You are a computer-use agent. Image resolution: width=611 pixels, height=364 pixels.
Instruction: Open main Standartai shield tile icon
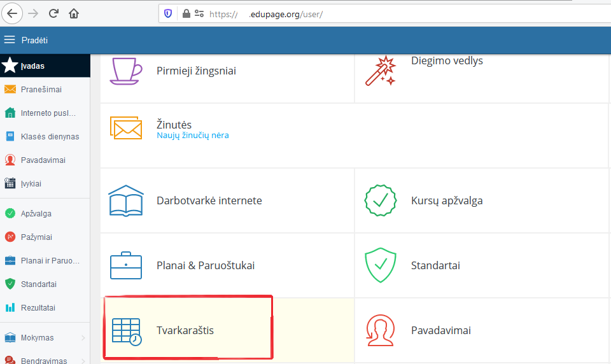381,265
